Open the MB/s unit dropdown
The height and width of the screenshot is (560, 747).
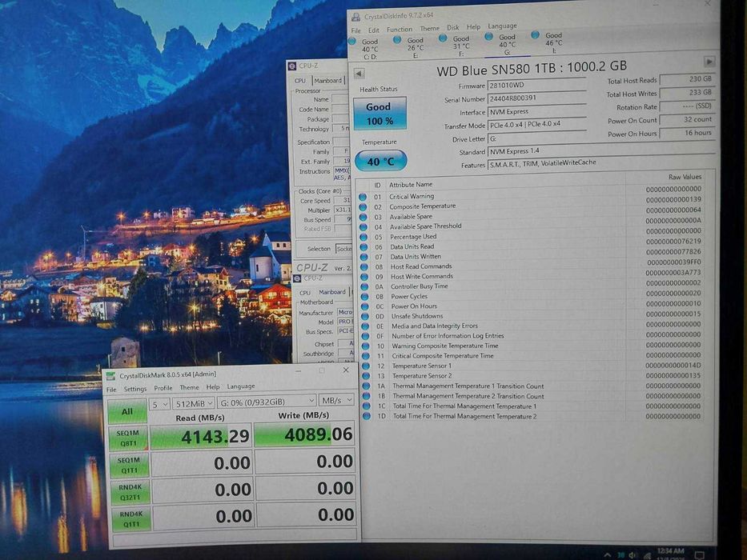335,400
